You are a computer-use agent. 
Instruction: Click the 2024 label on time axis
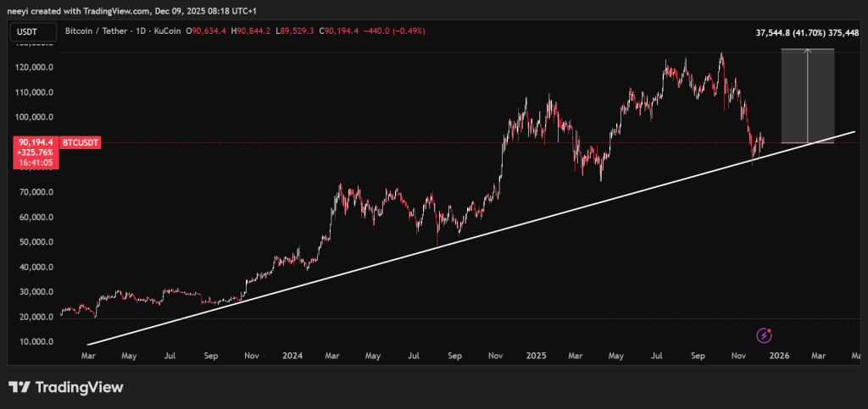(x=292, y=357)
